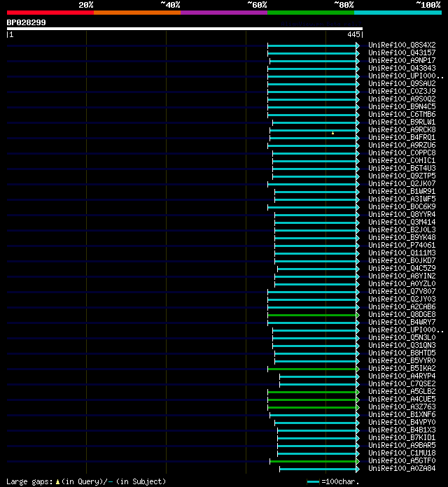Select the UniRef100_B9N4C5 label
This screenshot has height=487, width=448.
[x=402, y=106]
